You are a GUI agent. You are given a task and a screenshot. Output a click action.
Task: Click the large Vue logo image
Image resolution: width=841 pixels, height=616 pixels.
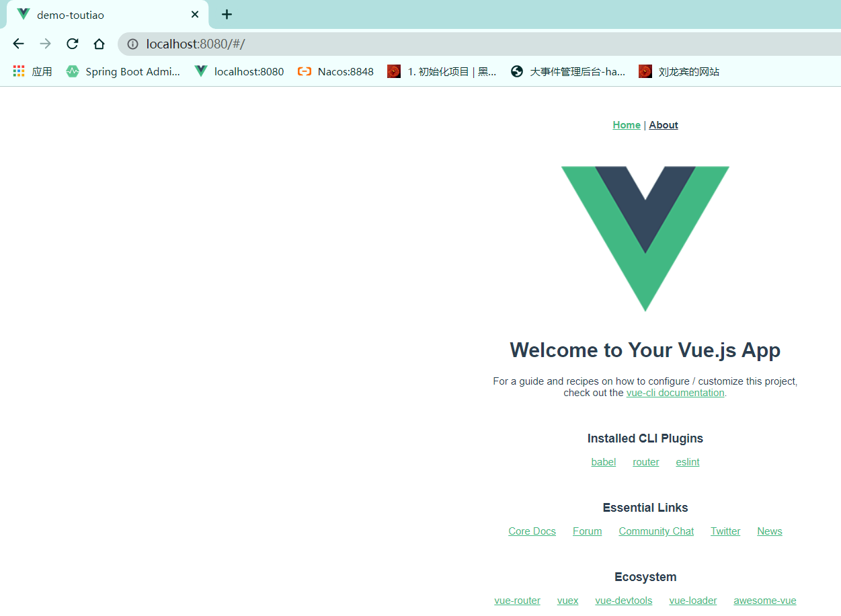(x=645, y=239)
